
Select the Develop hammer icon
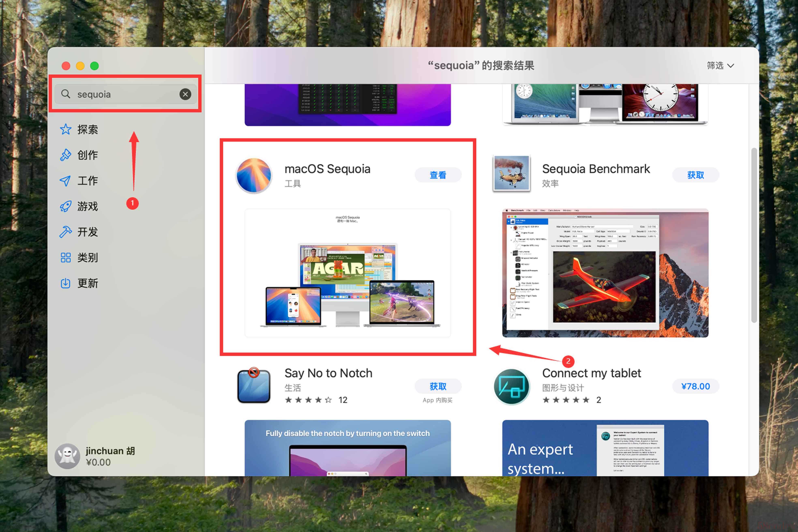click(65, 232)
